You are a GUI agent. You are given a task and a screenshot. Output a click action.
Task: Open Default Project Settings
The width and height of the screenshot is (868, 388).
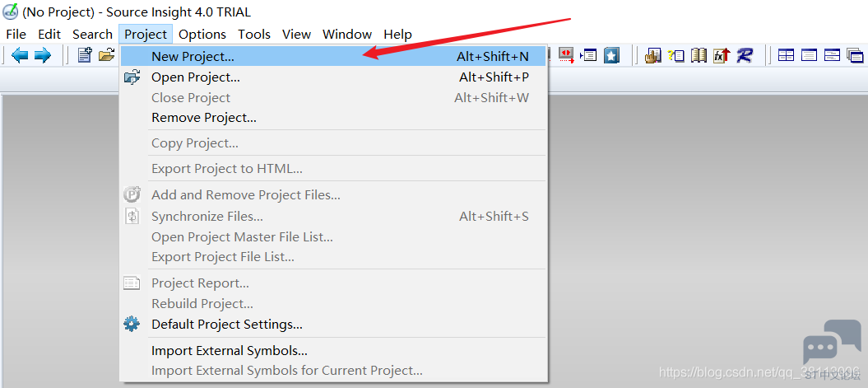pyautogui.click(x=226, y=325)
